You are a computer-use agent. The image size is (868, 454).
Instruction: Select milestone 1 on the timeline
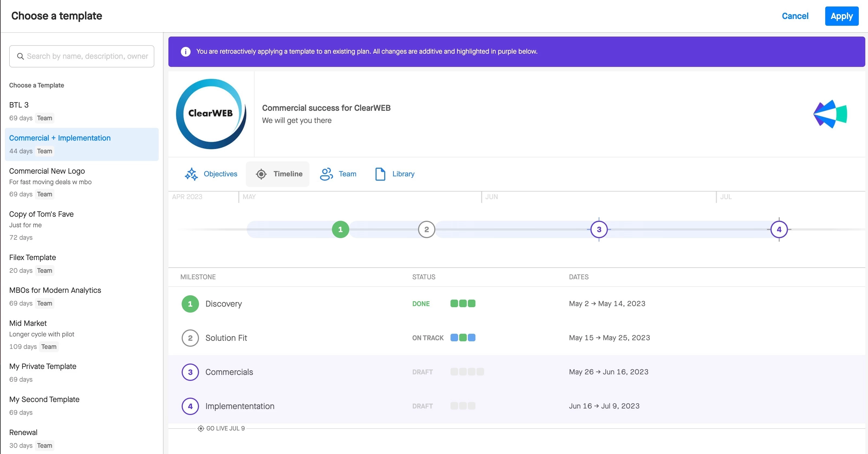(340, 229)
